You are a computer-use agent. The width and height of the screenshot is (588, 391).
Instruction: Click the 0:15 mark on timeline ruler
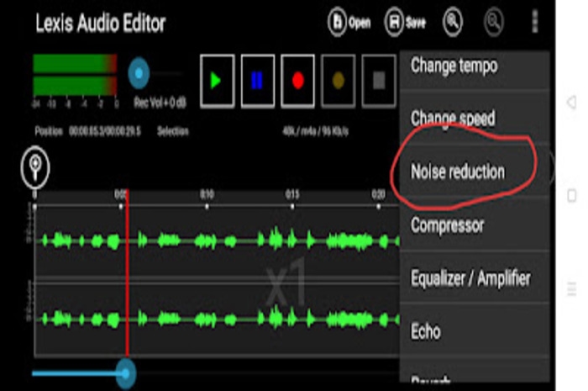[292, 195]
